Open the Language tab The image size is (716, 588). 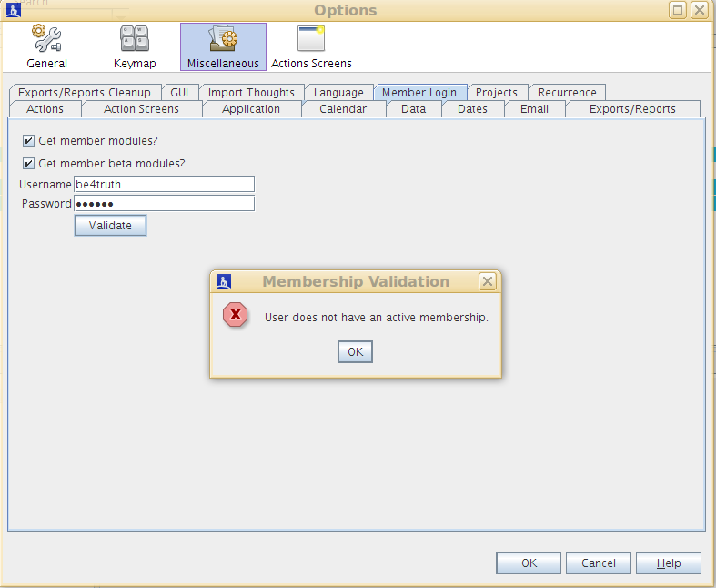click(x=338, y=92)
